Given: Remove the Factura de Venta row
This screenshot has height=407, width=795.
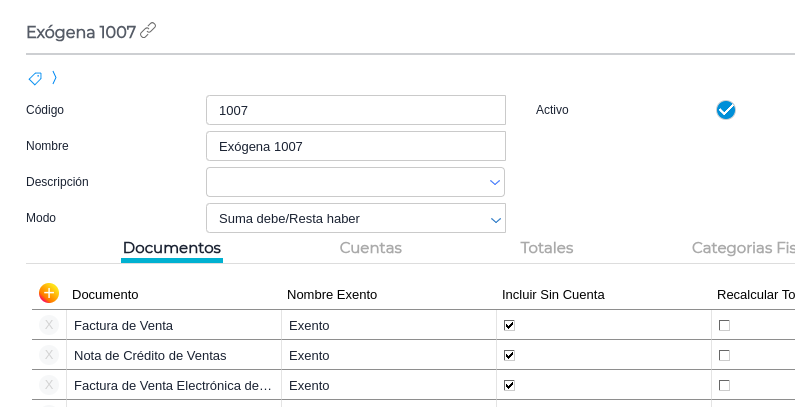Looking at the screenshot, I should pyautogui.click(x=49, y=325).
